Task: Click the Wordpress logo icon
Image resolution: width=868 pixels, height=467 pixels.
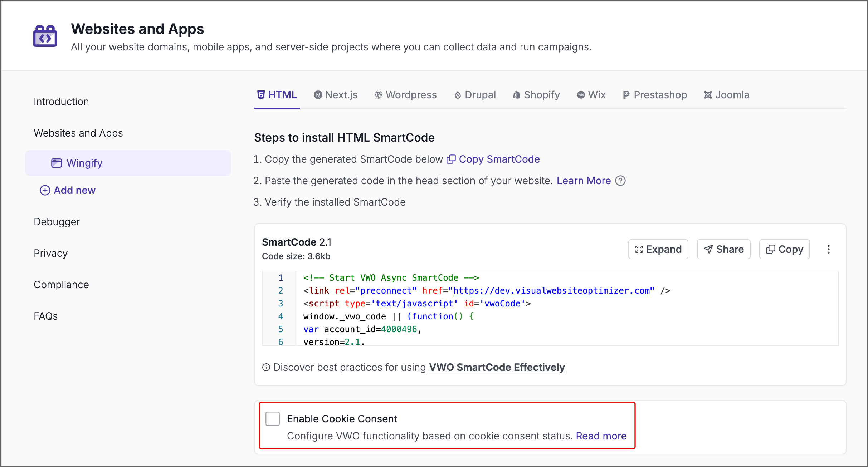Action: pyautogui.click(x=379, y=95)
